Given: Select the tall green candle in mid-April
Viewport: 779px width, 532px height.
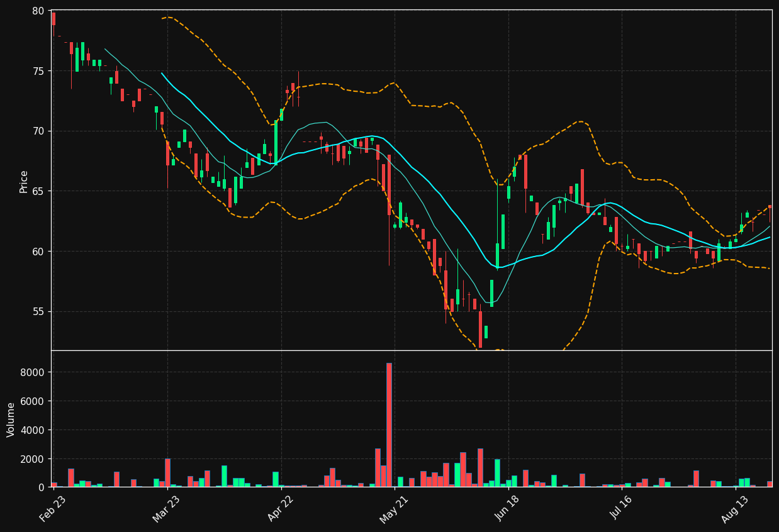Looking at the screenshot, I should [x=276, y=143].
